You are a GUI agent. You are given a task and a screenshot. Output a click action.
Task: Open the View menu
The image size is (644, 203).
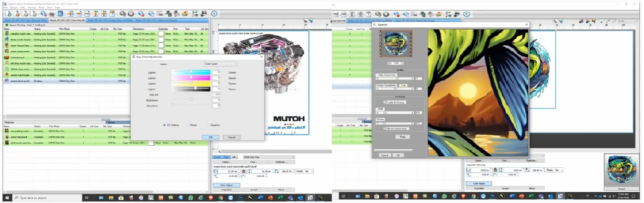[50, 8]
